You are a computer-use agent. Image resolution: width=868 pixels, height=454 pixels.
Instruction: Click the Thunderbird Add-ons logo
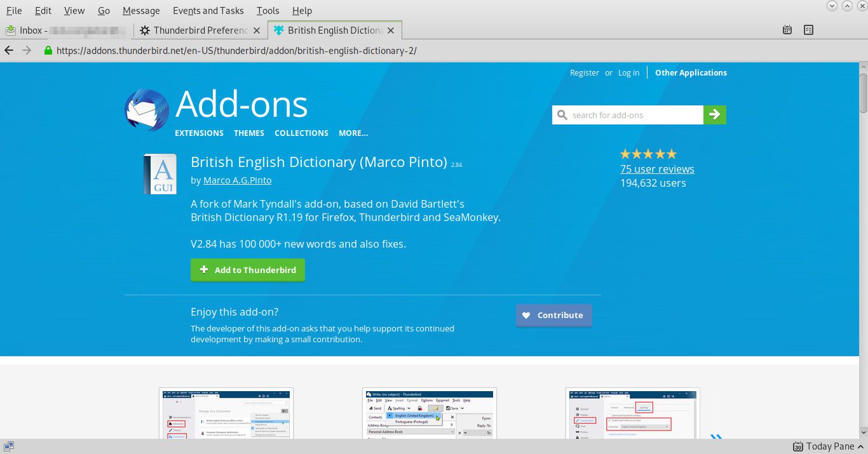[x=147, y=110]
